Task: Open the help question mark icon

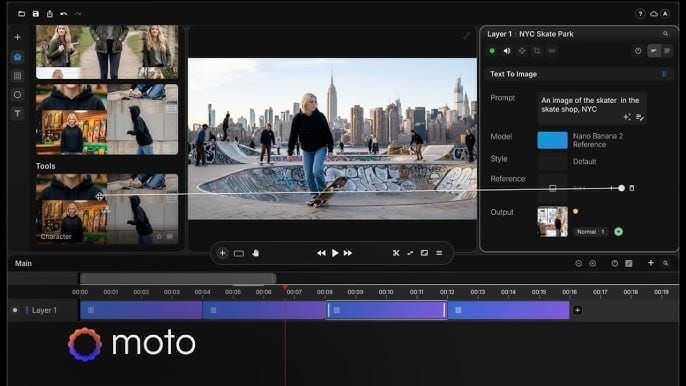Action: pos(640,14)
